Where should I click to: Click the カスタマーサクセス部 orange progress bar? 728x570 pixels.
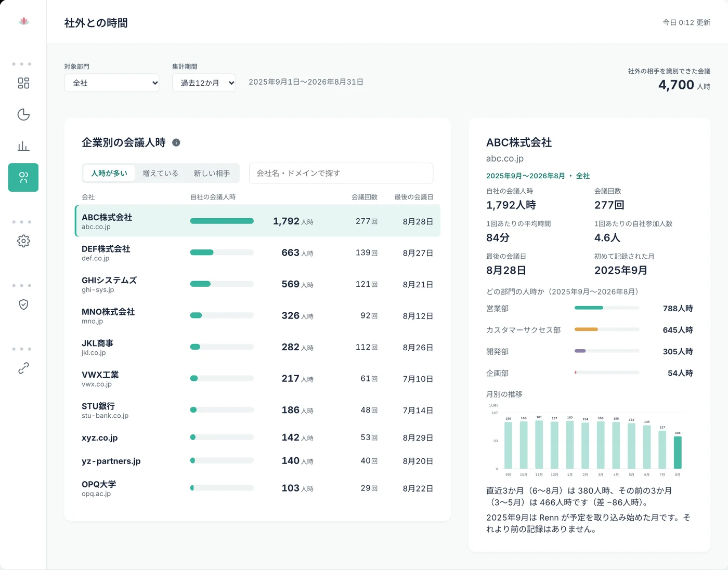[586, 329]
